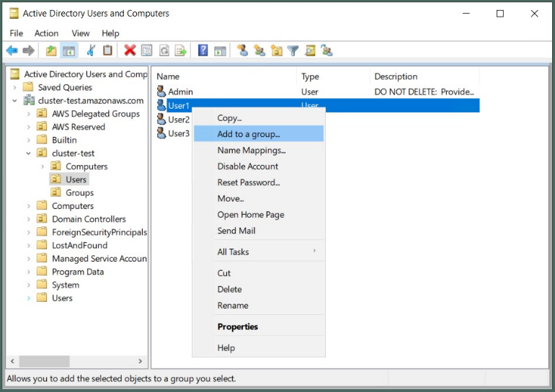Screen dimensions: 555x392
Task: Choose Delete in context menu
Action: pos(259,290)
